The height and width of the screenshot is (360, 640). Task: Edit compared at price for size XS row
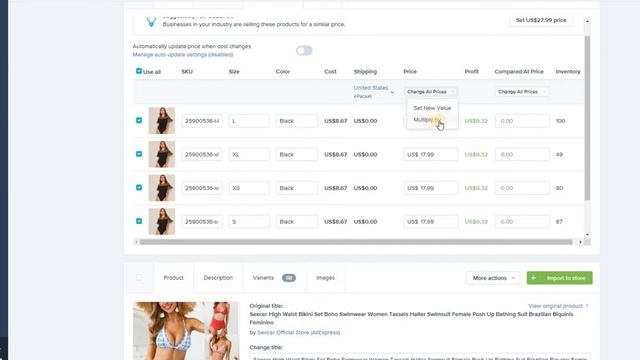(522, 188)
